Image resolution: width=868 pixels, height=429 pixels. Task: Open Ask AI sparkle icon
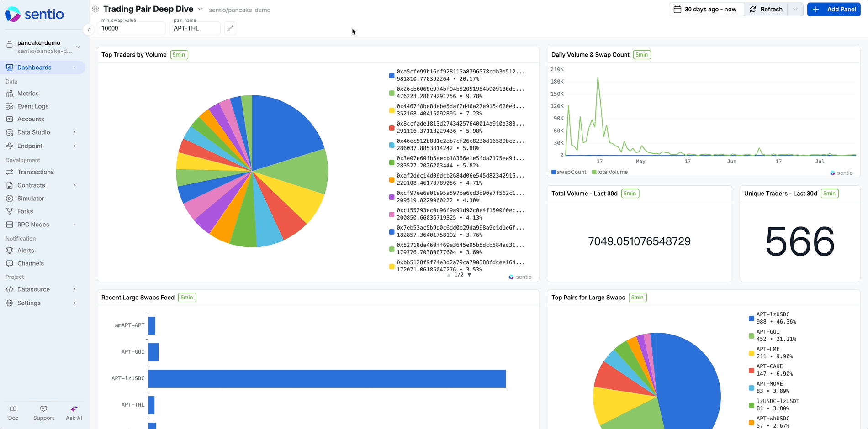pos(74,409)
